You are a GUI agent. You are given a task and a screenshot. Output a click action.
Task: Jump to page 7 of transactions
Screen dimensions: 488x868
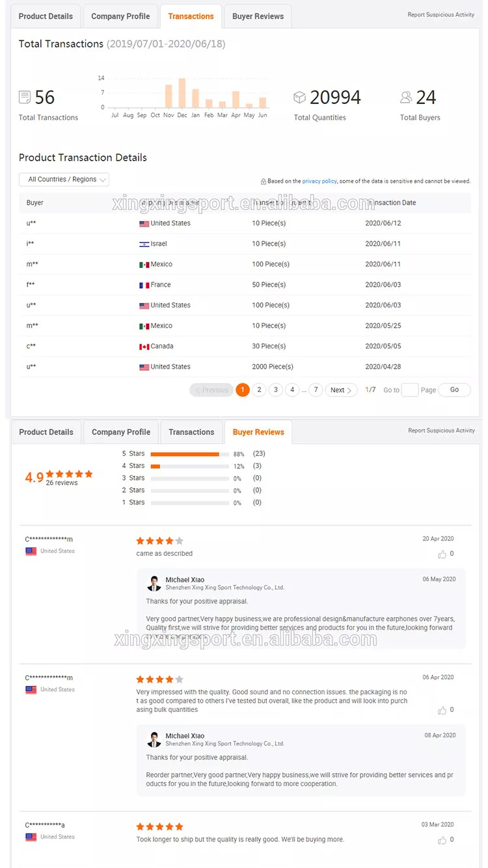tap(316, 390)
